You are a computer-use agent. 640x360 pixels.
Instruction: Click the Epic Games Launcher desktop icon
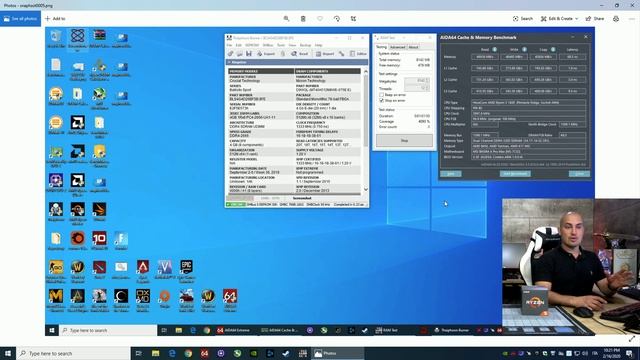coord(186,271)
